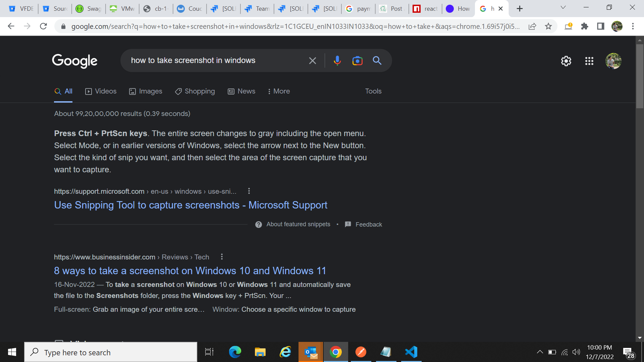
Task: Clear the search query text
Action: [312, 61]
